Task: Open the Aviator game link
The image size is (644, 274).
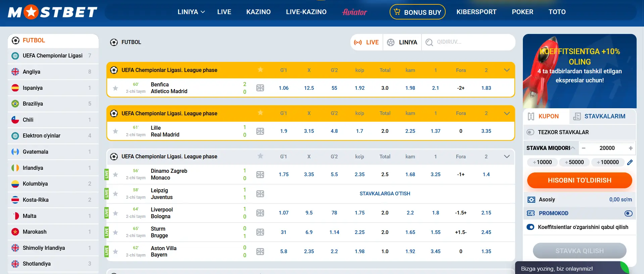Action: tap(354, 12)
